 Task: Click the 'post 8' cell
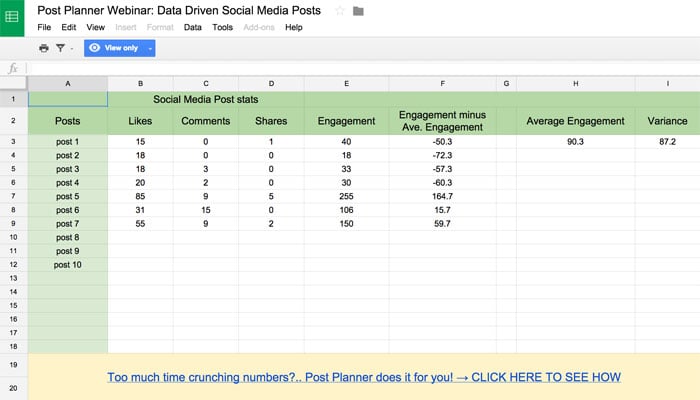[67, 238]
